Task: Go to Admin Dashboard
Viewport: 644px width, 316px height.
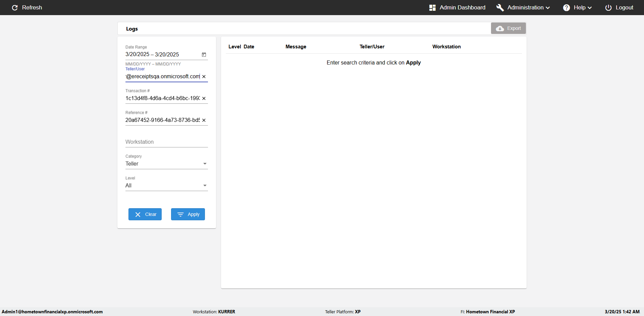Action: coord(458,7)
